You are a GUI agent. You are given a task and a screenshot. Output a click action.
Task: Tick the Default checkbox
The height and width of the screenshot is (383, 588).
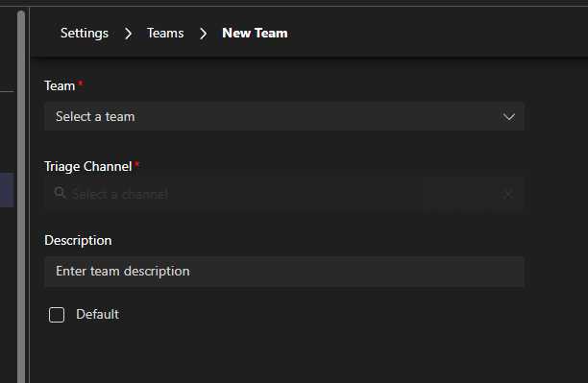(x=57, y=315)
